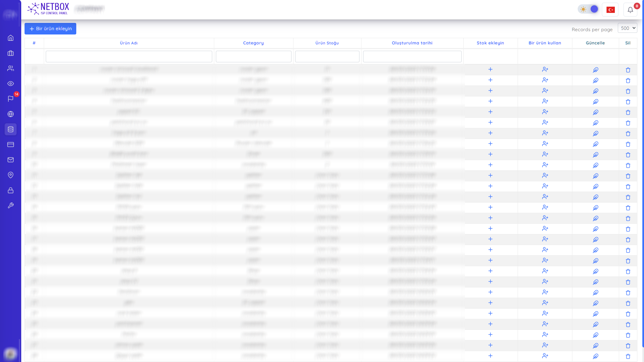Open the Records per page dropdown

tap(627, 28)
